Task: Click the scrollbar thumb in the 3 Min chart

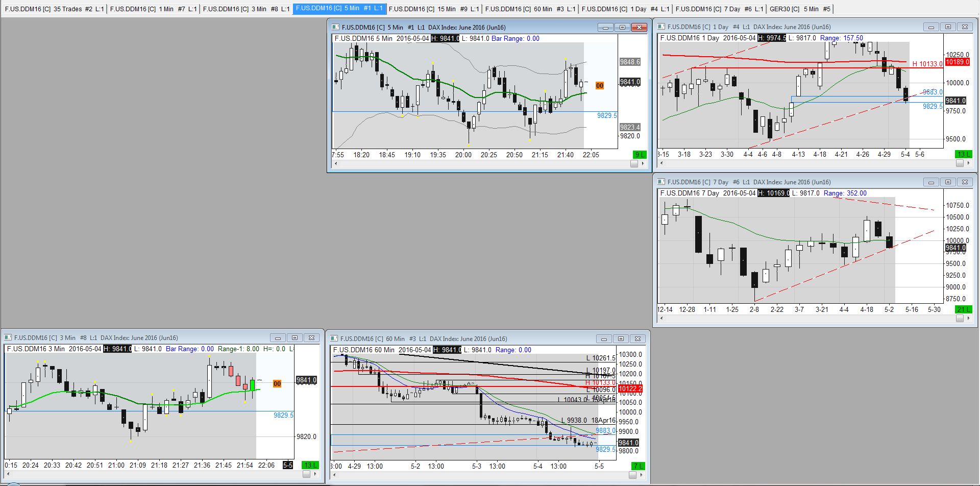Action: [306, 474]
